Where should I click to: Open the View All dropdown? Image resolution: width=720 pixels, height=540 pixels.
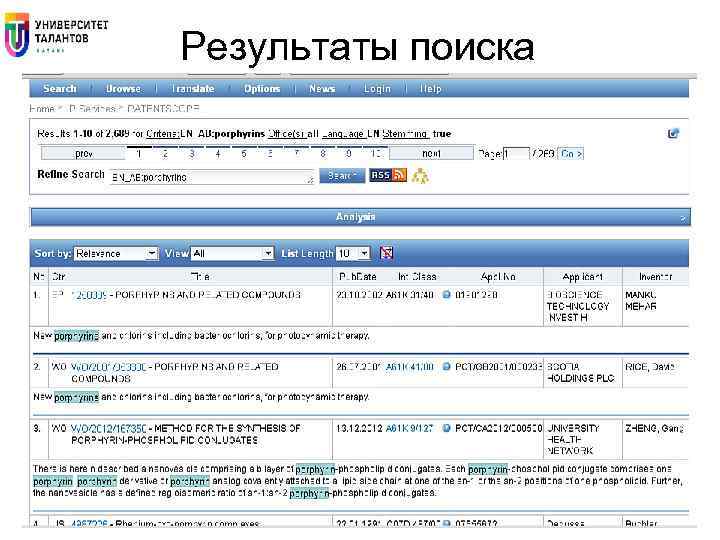(232, 253)
